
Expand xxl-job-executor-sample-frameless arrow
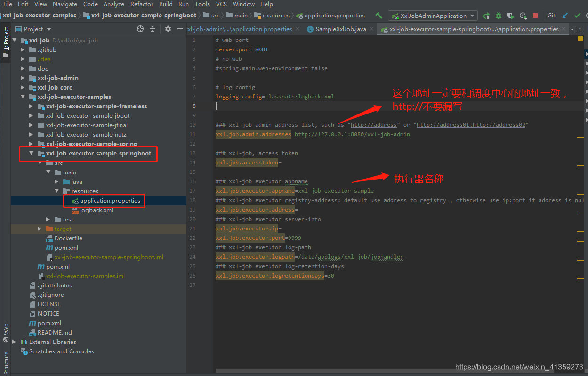click(x=31, y=106)
